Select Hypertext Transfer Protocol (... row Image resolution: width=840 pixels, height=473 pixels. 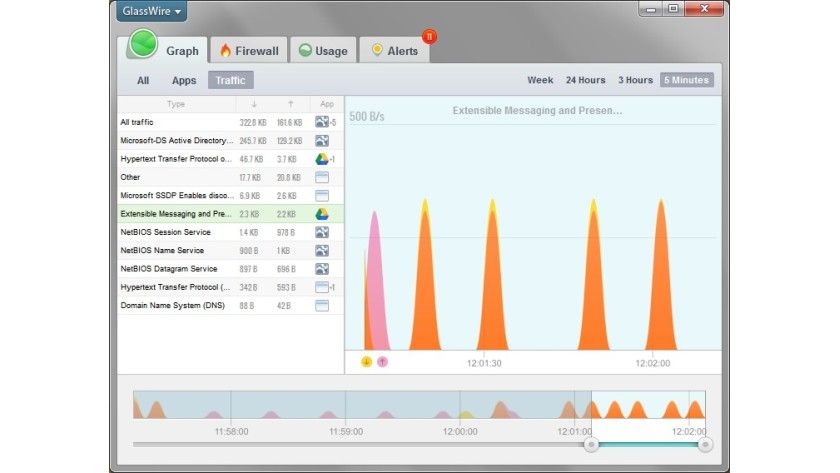click(x=230, y=287)
